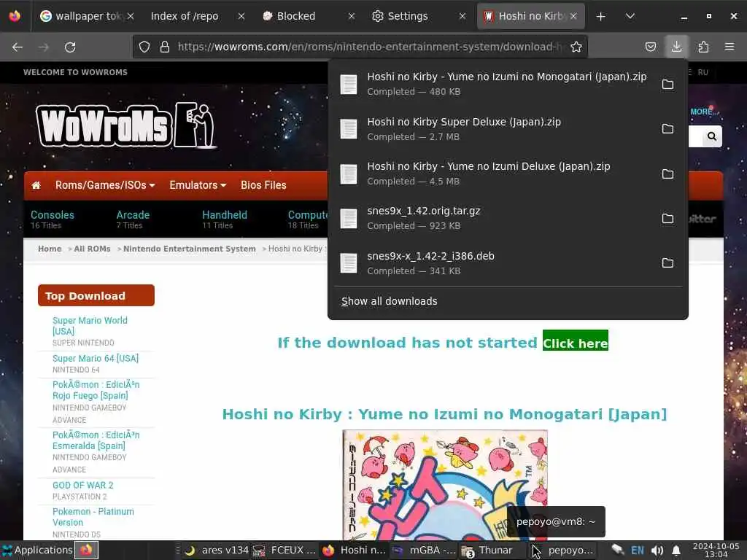747x560 pixels.
Task: Click the shield tracking protection icon
Action: click(144, 47)
